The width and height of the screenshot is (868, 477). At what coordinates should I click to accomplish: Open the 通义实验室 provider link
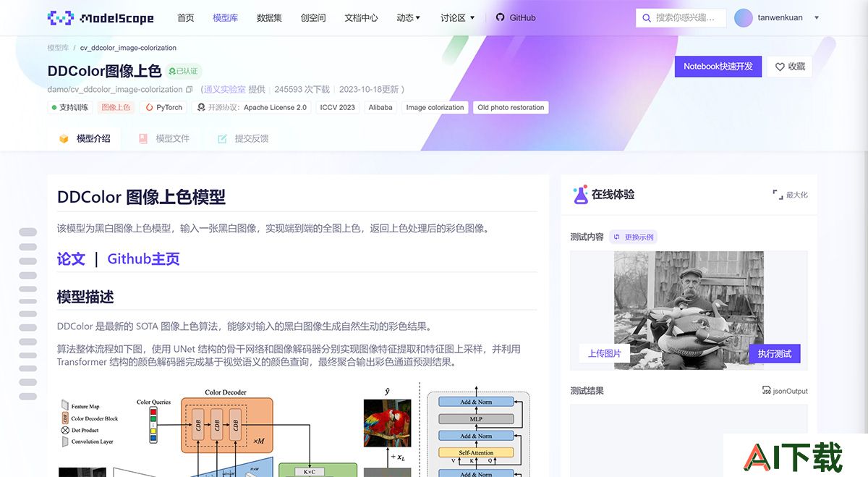click(x=224, y=90)
